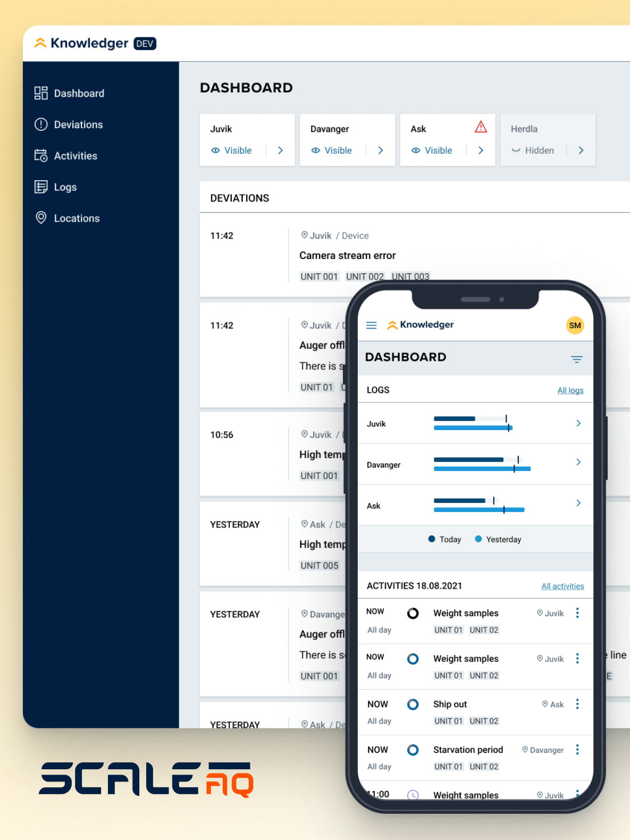
Task: Open the SM user avatar on phone
Action: (x=575, y=325)
